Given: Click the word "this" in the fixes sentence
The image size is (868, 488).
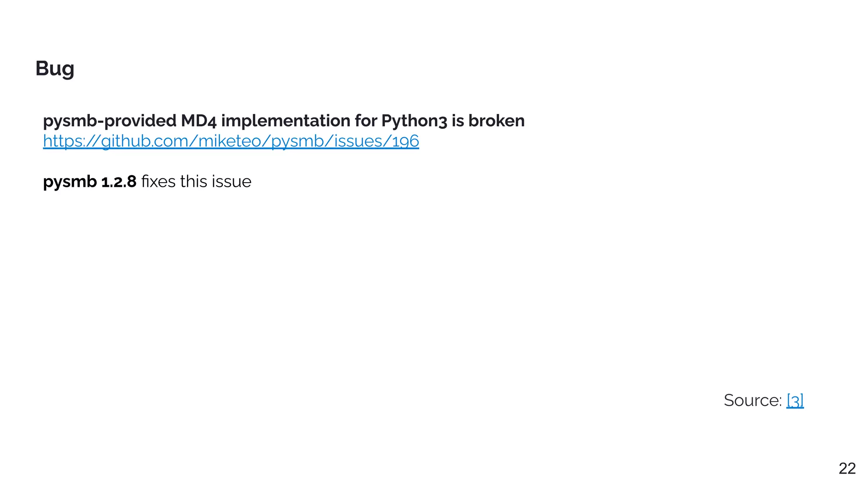Looking at the screenshot, I should click(194, 182).
